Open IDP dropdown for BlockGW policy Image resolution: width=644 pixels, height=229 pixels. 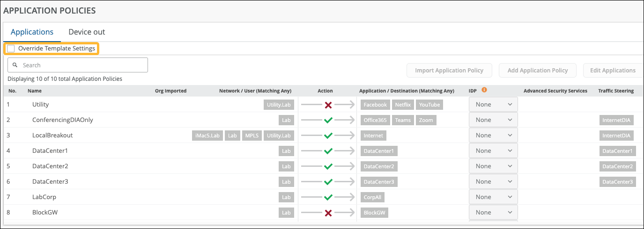[x=493, y=213]
